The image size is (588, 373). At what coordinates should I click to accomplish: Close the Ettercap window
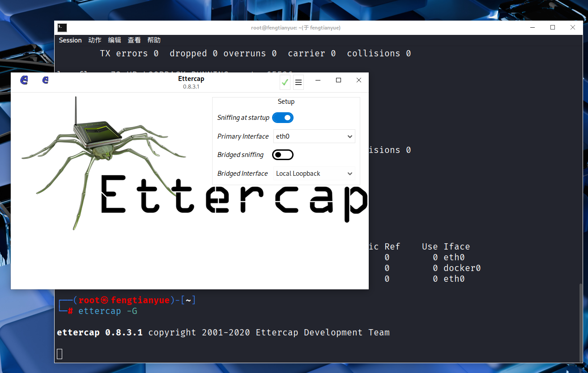[359, 81]
